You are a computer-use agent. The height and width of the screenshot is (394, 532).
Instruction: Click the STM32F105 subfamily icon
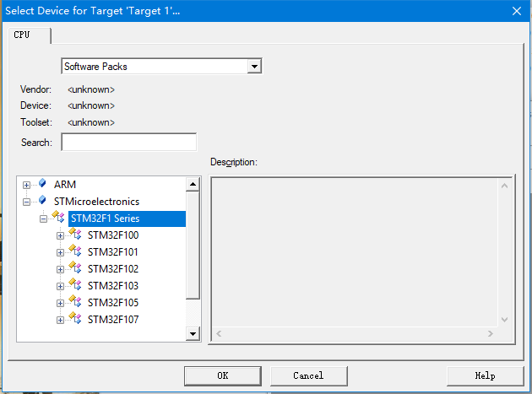pyautogui.click(x=75, y=301)
